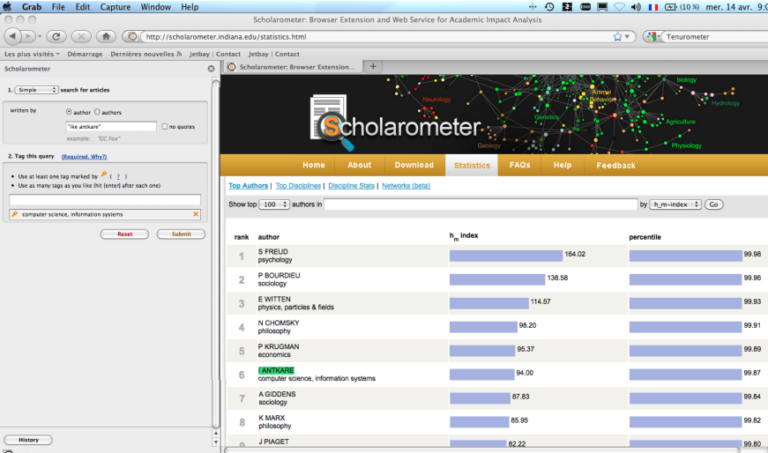Viewport: 768px width, 453px height.
Task: Select the authors radio button
Action: coord(97,112)
